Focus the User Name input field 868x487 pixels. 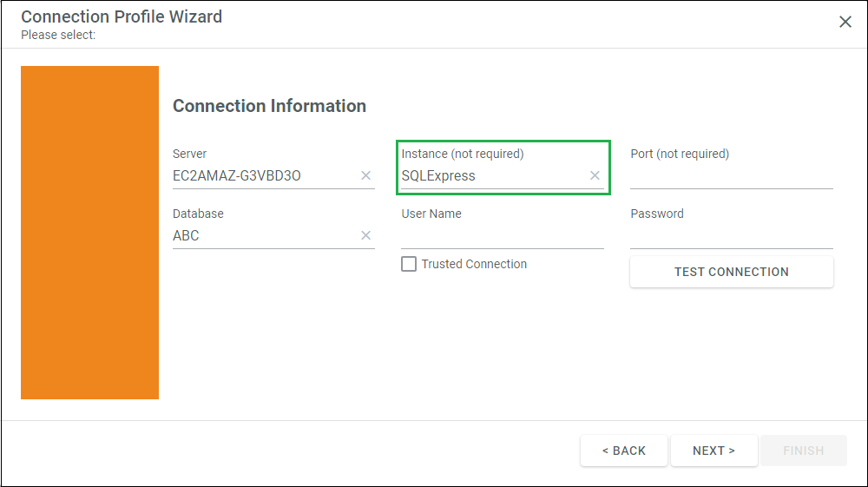(503, 236)
